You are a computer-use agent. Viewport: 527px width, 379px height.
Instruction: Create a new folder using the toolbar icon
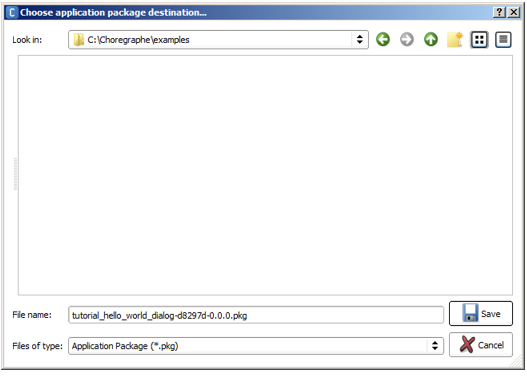coord(455,40)
